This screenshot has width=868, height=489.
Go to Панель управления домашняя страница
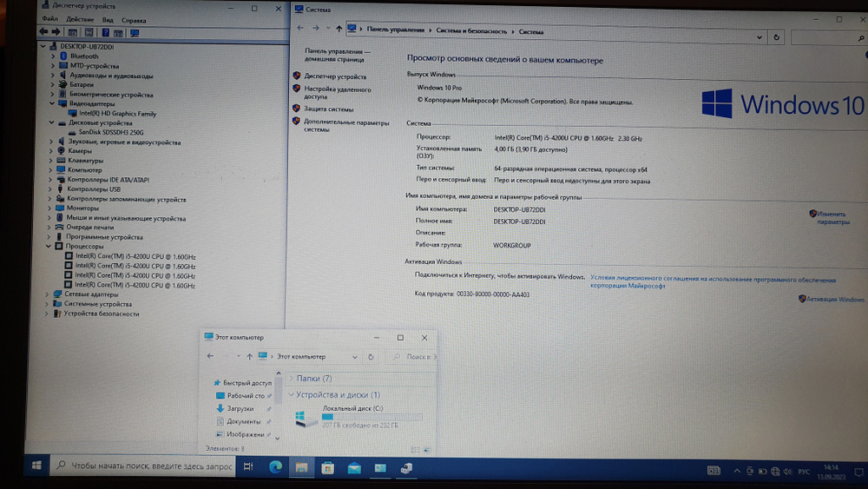pyautogui.click(x=337, y=55)
